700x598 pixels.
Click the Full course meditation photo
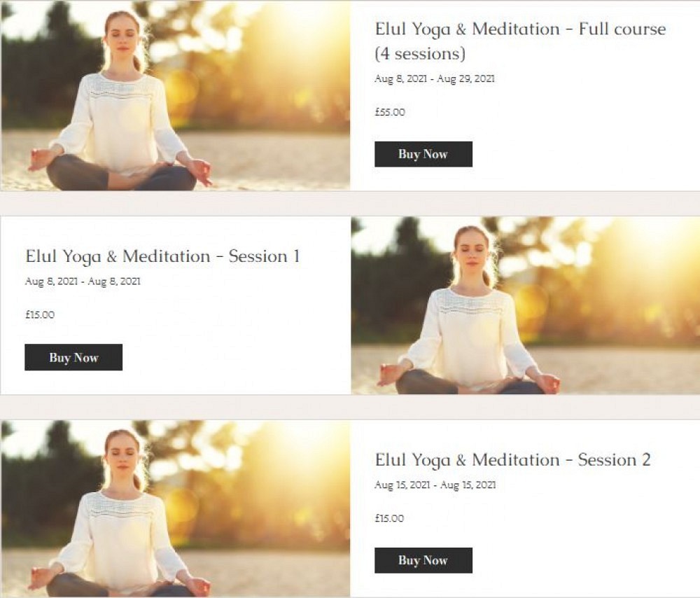[x=176, y=95]
